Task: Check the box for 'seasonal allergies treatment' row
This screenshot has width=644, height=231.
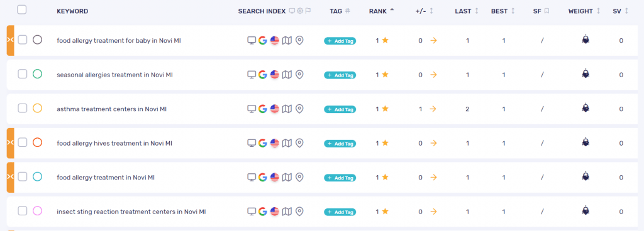Action: 23,74
